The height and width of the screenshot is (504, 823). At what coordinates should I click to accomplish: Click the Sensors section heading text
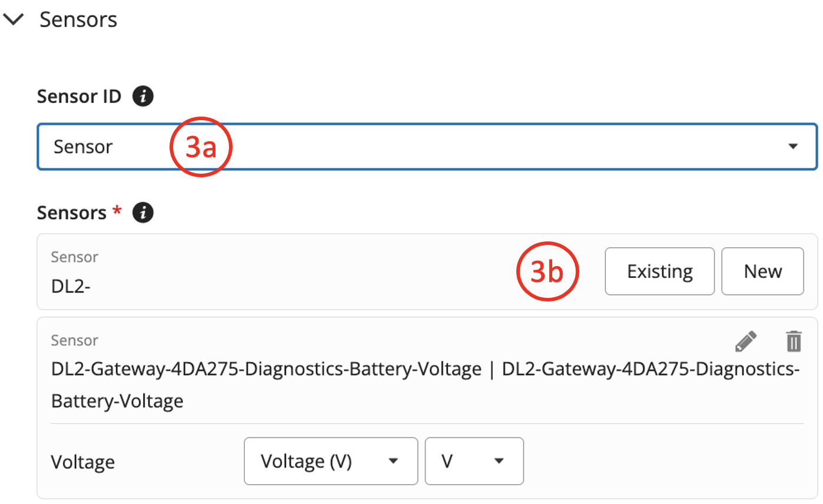click(78, 19)
